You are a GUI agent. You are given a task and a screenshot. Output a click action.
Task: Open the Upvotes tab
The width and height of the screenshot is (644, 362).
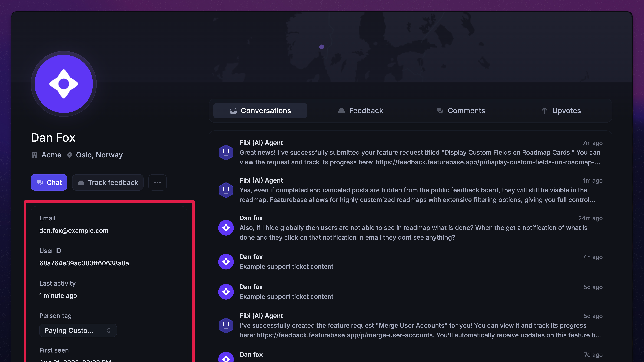click(x=561, y=111)
